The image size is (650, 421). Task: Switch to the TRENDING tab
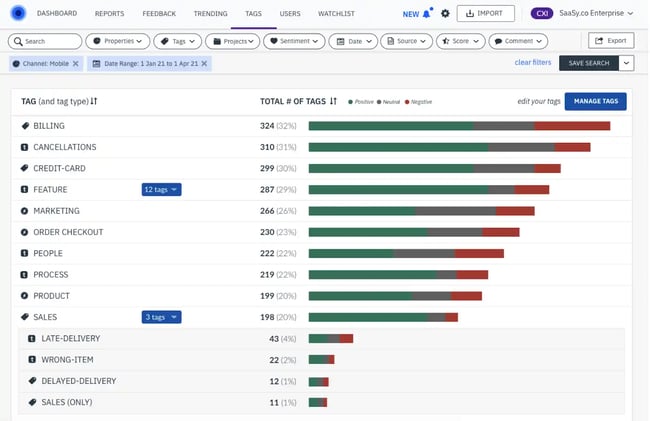click(210, 14)
